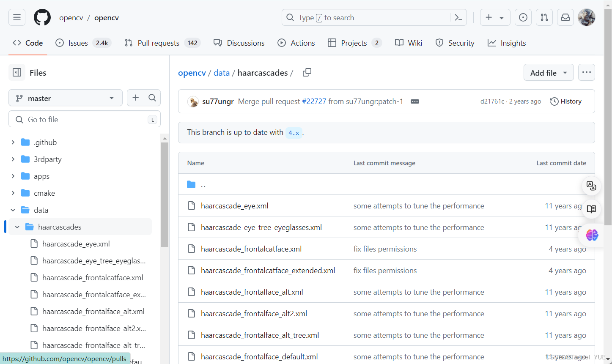Open the Actions tab

pyautogui.click(x=296, y=43)
